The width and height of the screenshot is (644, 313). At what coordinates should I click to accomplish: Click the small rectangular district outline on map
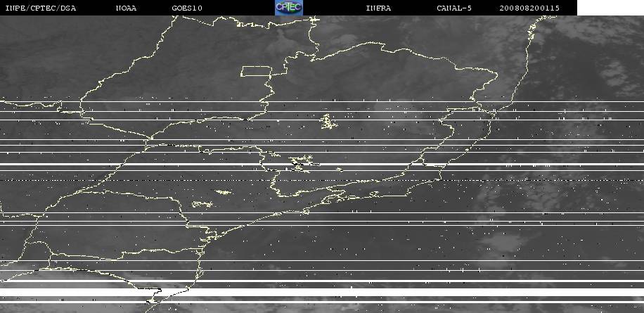point(257,71)
